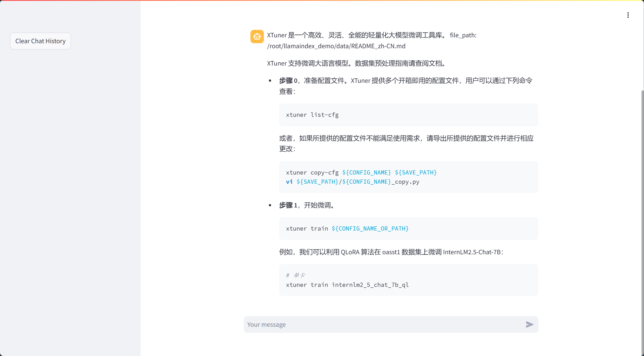Screen dimensions: 644x356
Task: Click the ${CONFIG_NAME_OR_PATH} variable in train command
Action: coord(370,229)
